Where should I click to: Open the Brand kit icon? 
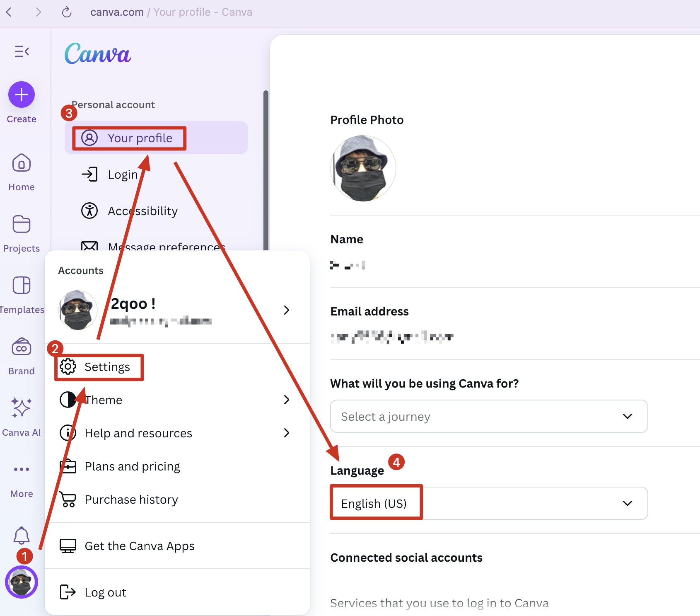tap(22, 347)
